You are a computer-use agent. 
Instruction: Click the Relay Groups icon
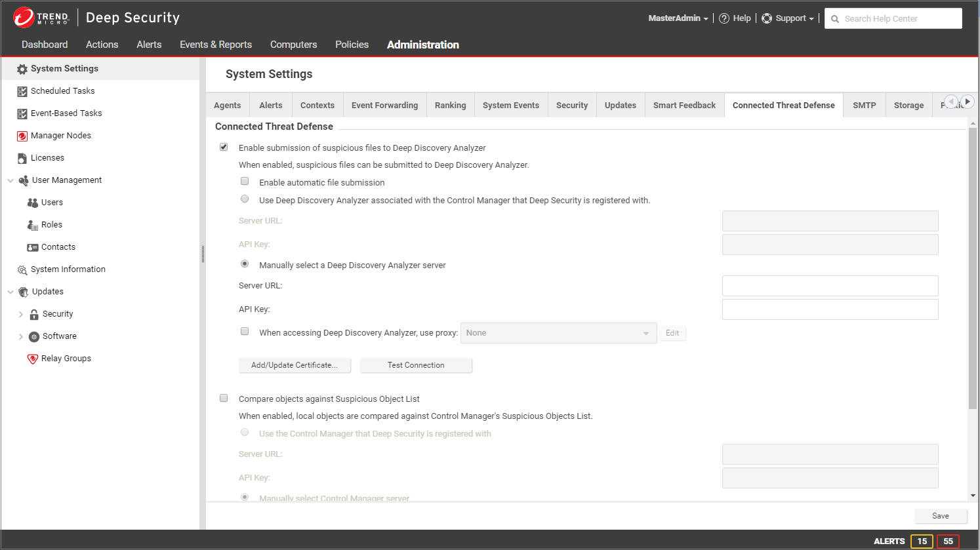click(33, 359)
